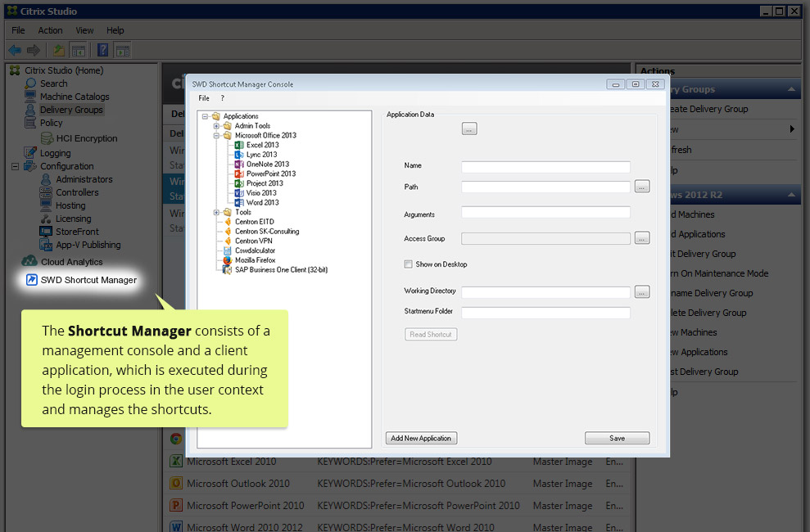Select the Excel 2013 icon in Applications tree

(x=239, y=145)
